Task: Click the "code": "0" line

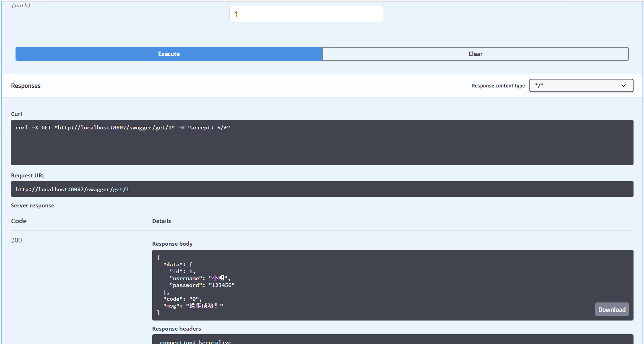Action: [x=183, y=299]
